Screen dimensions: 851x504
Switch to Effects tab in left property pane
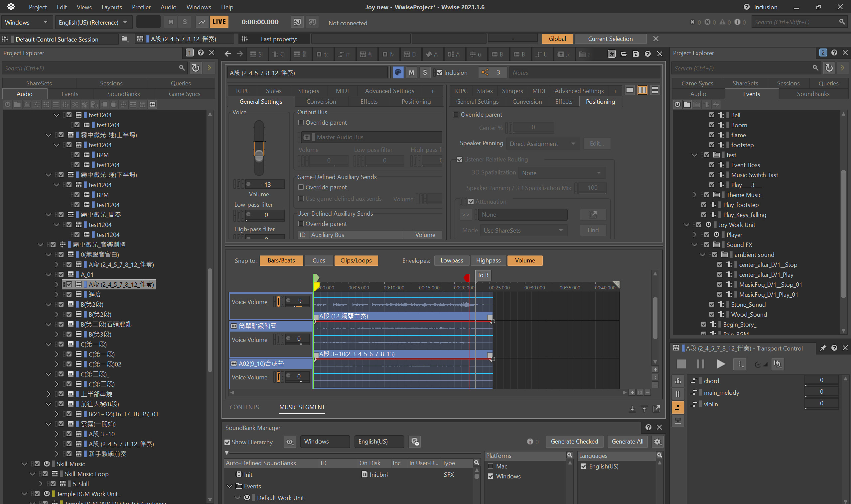pyautogui.click(x=369, y=102)
